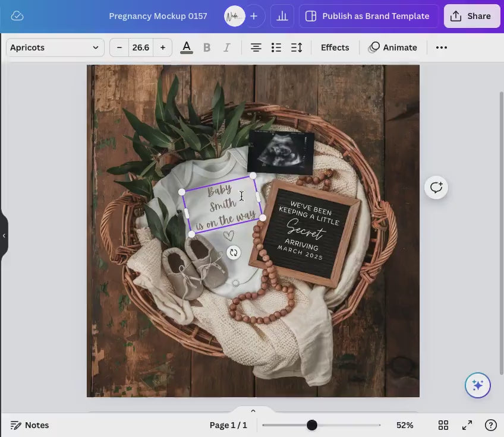Open the Apricots font dropdown
The width and height of the screenshot is (504, 437).
[x=55, y=47]
